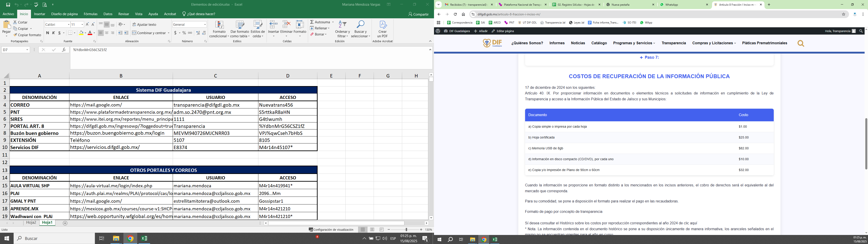Image resolution: width=868 pixels, height=244 pixels.
Task: Switch to Hoja2 sheet tab
Action: pos(31,223)
